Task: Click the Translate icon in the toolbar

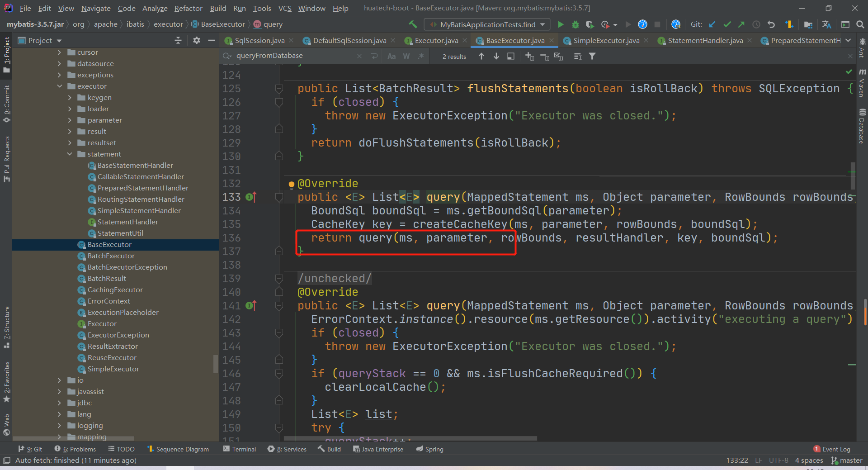Action: coord(827,24)
